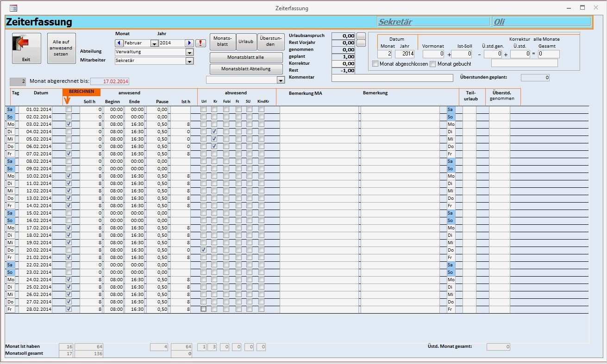Click the red exclamation warning icon
This screenshot has width=607, height=364.
(201, 43)
